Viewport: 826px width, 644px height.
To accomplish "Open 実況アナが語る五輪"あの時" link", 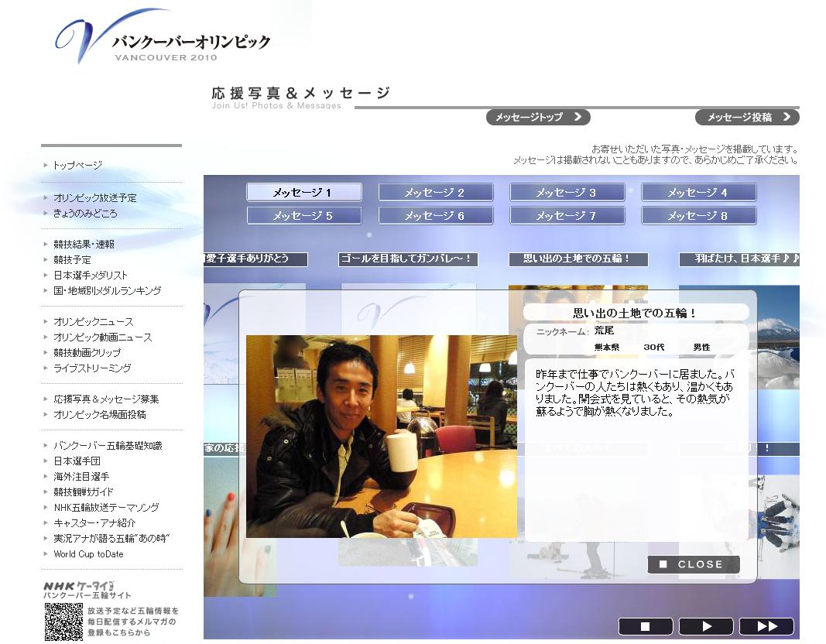I will pyautogui.click(x=111, y=538).
